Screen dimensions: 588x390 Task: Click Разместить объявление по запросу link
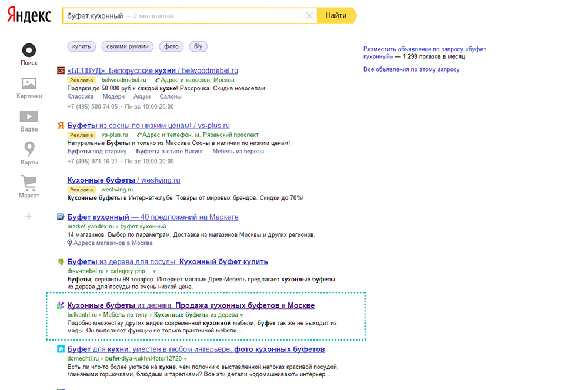425,52
